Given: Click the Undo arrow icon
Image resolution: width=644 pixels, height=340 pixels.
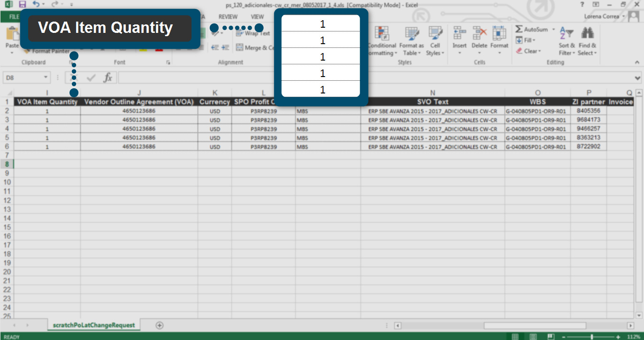Looking at the screenshot, I should (x=36, y=4).
